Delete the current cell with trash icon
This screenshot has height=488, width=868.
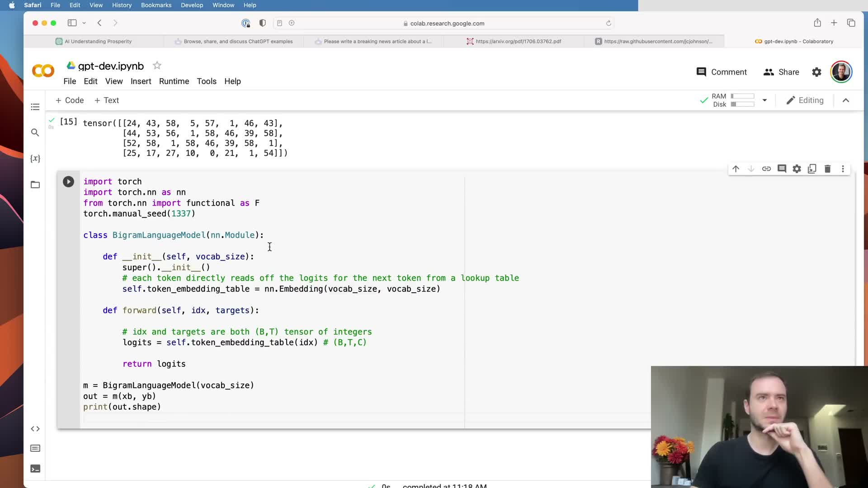pyautogui.click(x=827, y=169)
